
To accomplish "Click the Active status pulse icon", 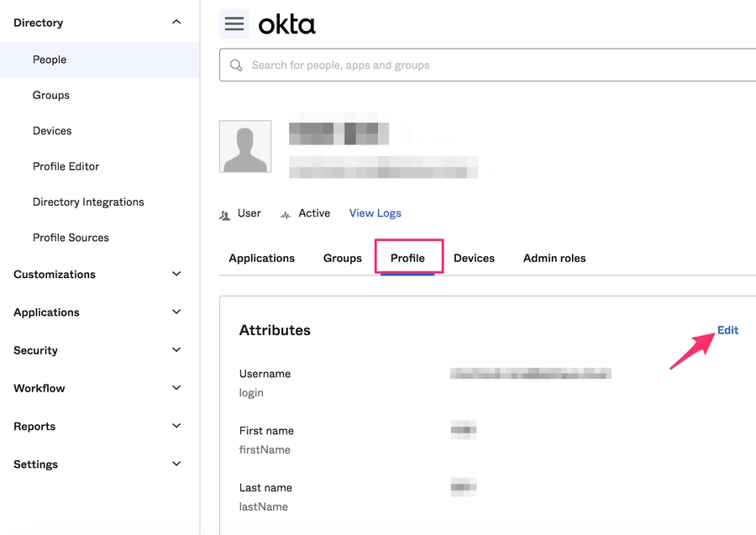I will coord(286,215).
